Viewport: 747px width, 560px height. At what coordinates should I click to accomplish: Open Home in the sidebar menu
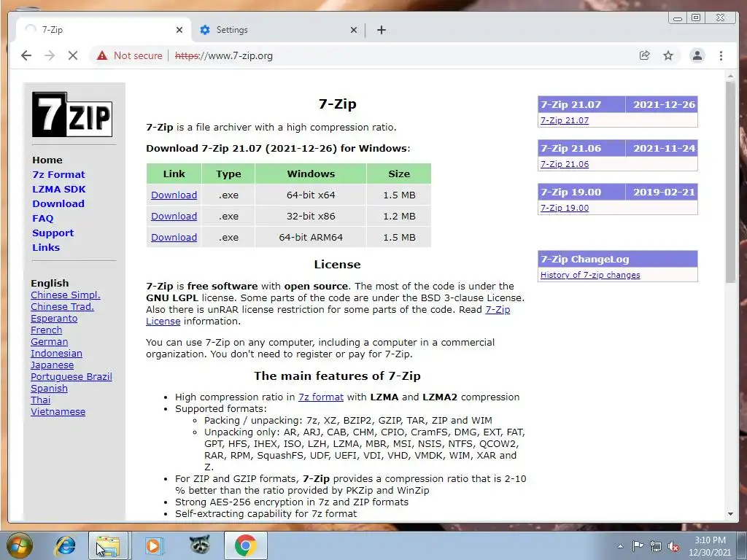[x=47, y=160]
